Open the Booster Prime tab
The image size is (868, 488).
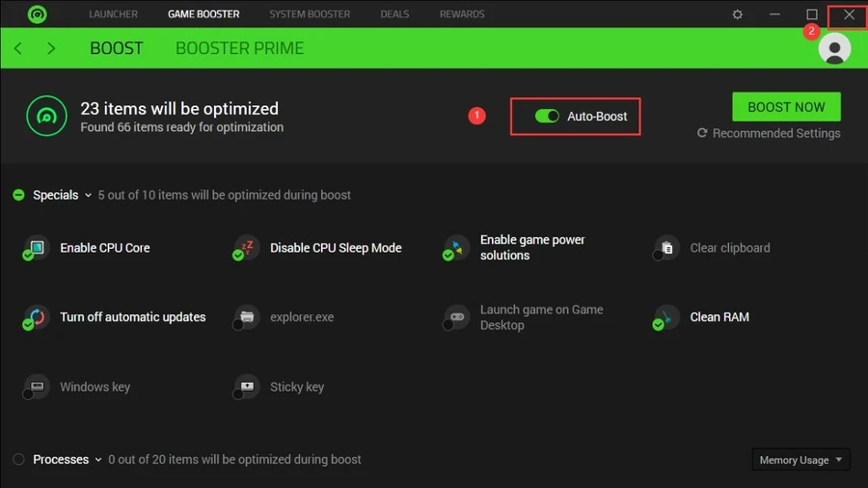click(x=240, y=48)
